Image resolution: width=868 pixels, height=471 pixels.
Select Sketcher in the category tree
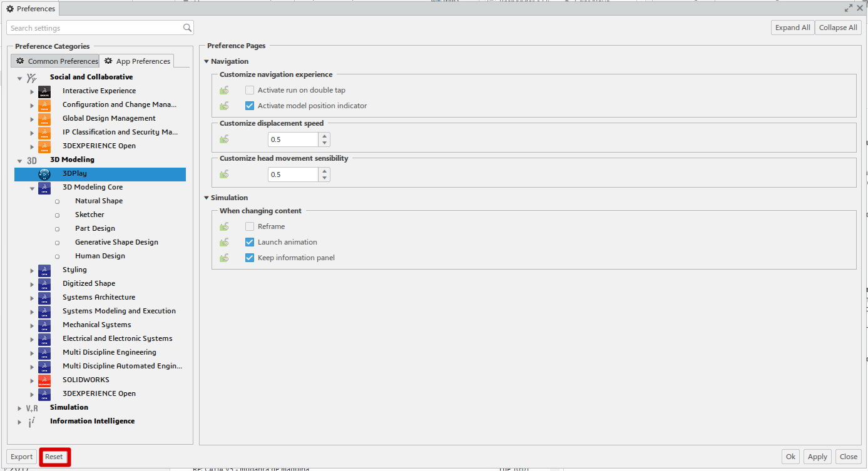[89, 215]
